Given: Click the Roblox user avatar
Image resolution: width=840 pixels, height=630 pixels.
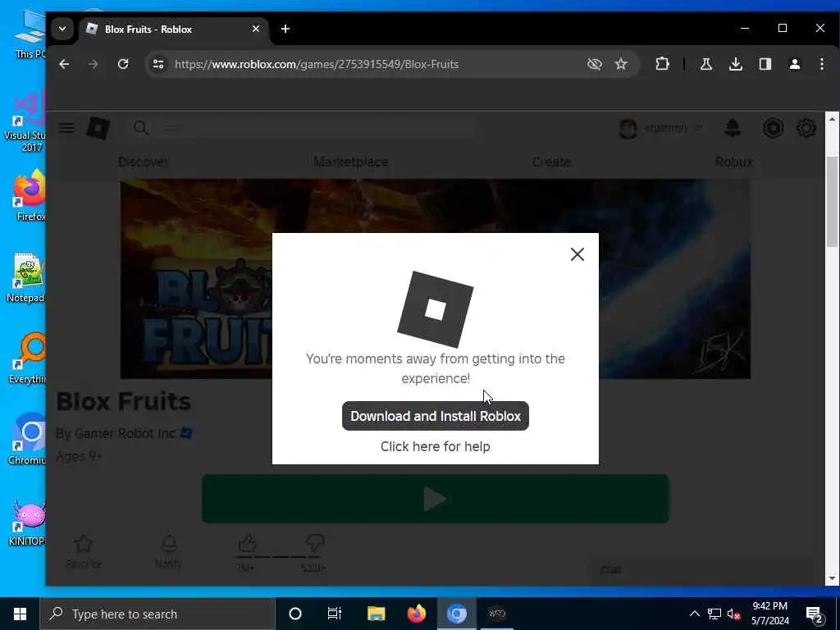Looking at the screenshot, I should coord(628,128).
